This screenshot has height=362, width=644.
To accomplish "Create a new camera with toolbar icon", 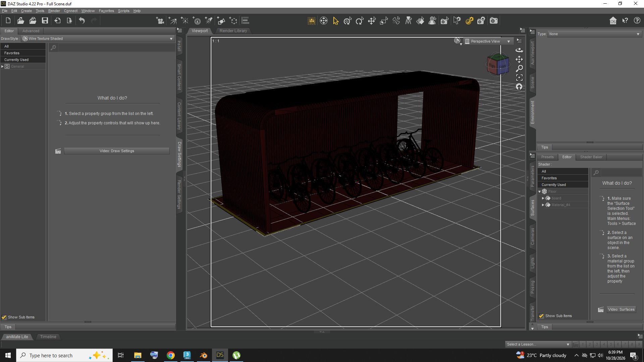I will (160, 21).
